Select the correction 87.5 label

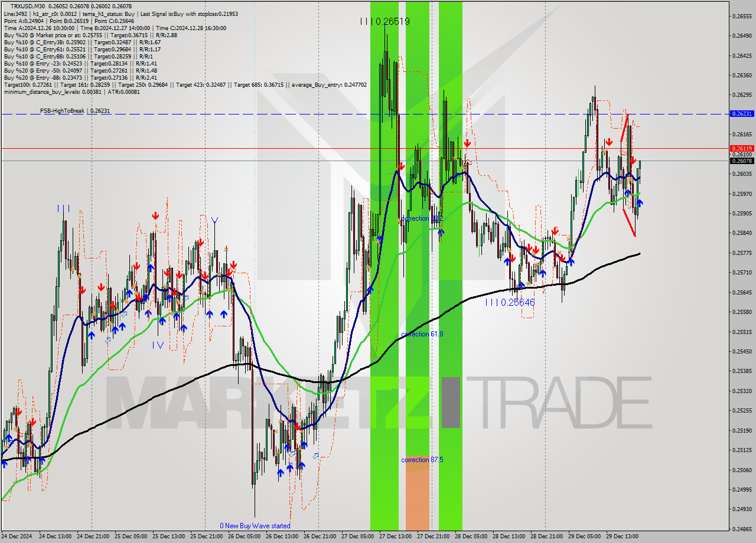[x=422, y=460]
